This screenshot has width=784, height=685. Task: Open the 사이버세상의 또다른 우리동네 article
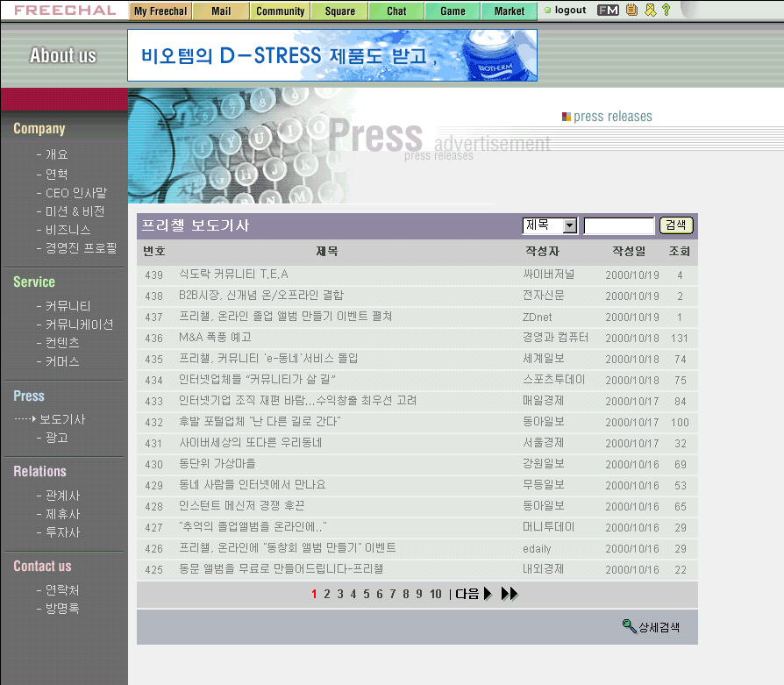251,443
